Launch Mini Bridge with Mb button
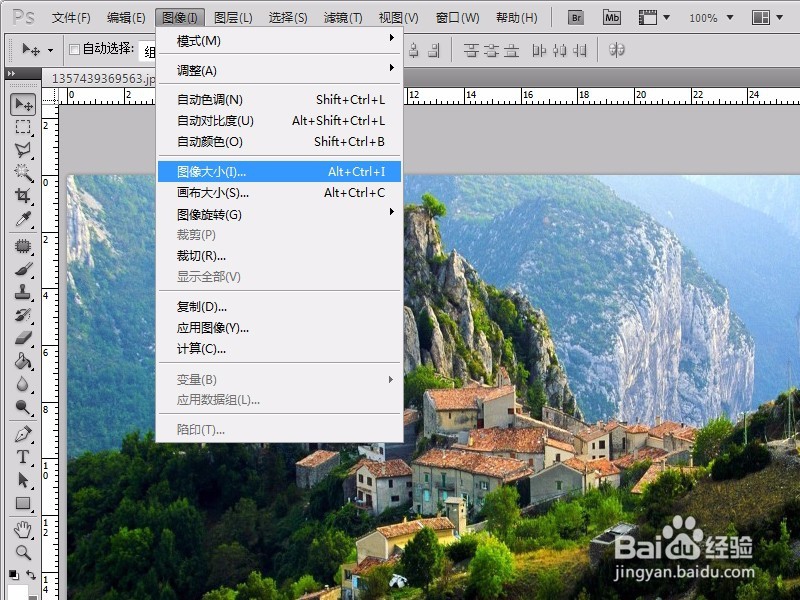Viewport: 800px width, 600px height. [611, 18]
